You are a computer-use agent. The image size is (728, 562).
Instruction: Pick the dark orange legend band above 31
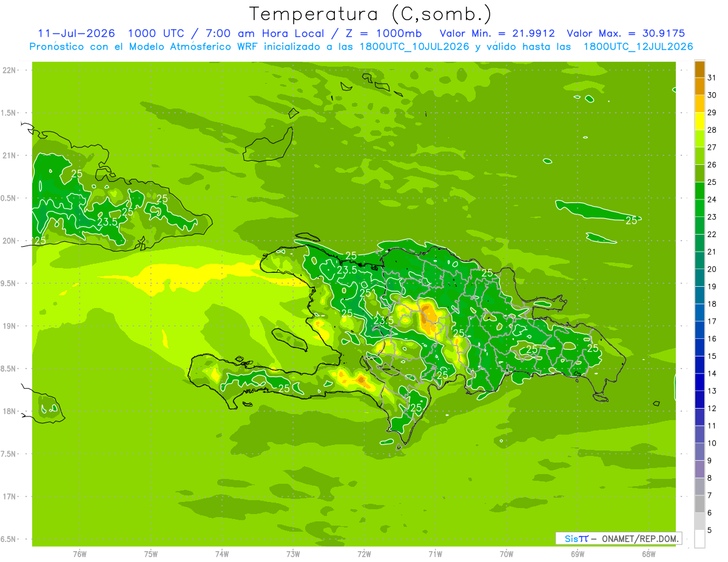(x=699, y=69)
